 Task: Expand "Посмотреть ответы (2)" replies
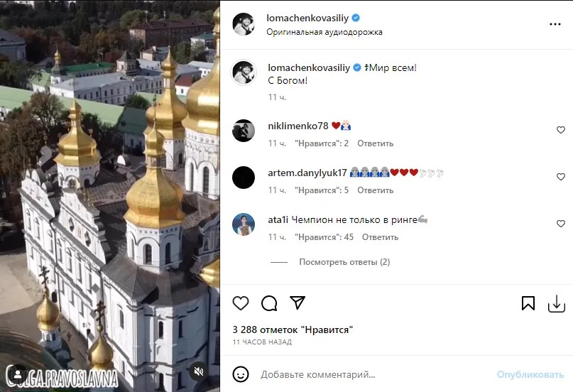point(344,262)
